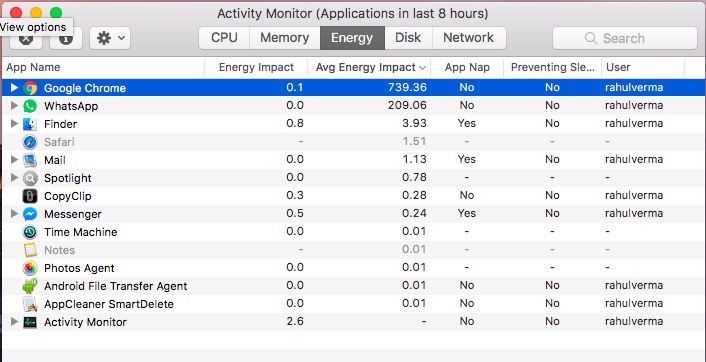Click the Android File Transfer Agent icon

pyautogui.click(x=30, y=286)
